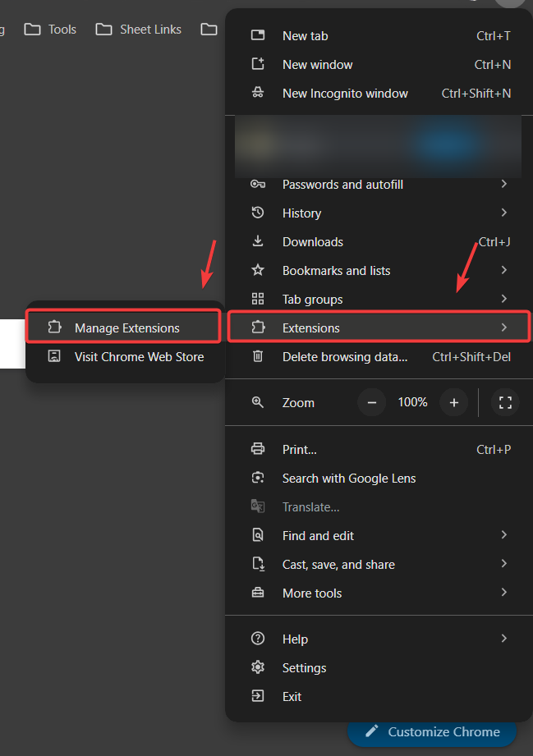Image resolution: width=533 pixels, height=756 pixels.
Task: Expand the Passwords and autofill submenu arrow
Action: (504, 184)
